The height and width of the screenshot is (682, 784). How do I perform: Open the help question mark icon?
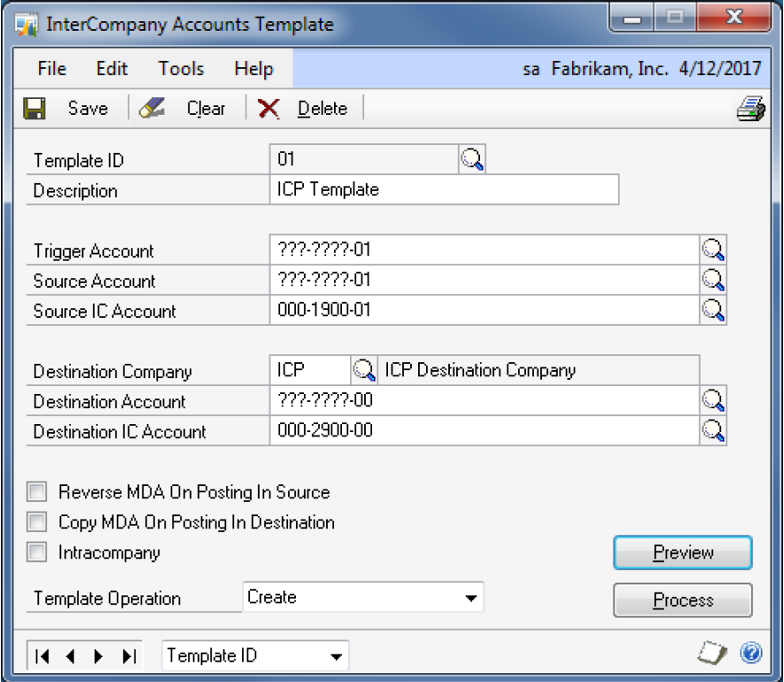pyautogui.click(x=751, y=654)
